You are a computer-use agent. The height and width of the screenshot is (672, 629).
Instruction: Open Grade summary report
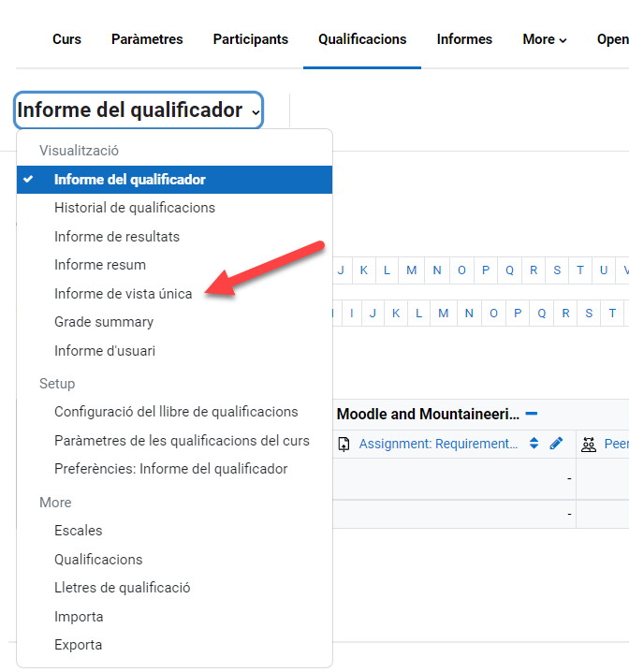tap(103, 322)
